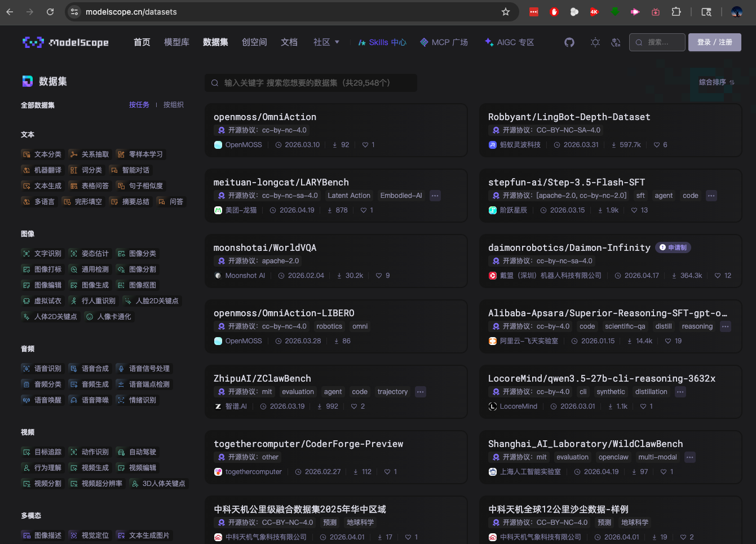
Task: Click the robotics tag on OmniAction-LIBERO
Action: pos(329,326)
